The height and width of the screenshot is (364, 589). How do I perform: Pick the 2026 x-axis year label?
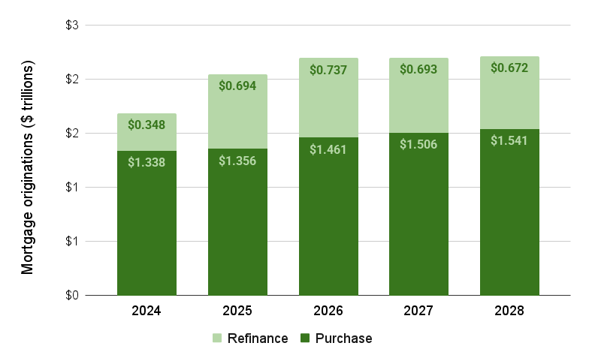328,310
